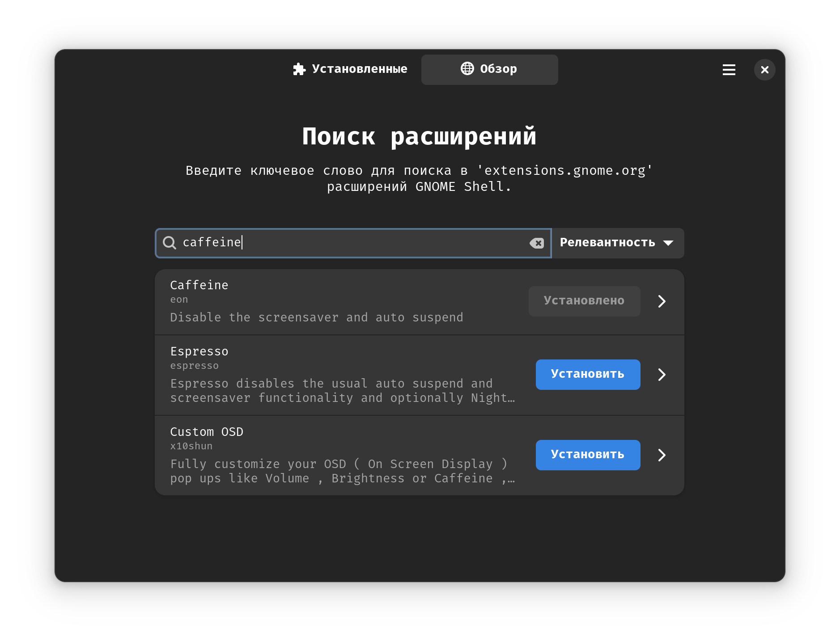The width and height of the screenshot is (840, 642).
Task: Switch to the Обзор tab
Action: (489, 69)
